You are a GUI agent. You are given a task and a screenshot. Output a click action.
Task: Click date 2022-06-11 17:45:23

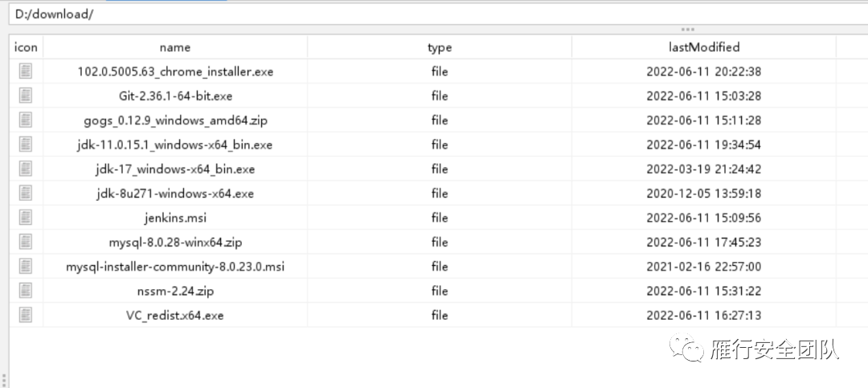[703, 243]
